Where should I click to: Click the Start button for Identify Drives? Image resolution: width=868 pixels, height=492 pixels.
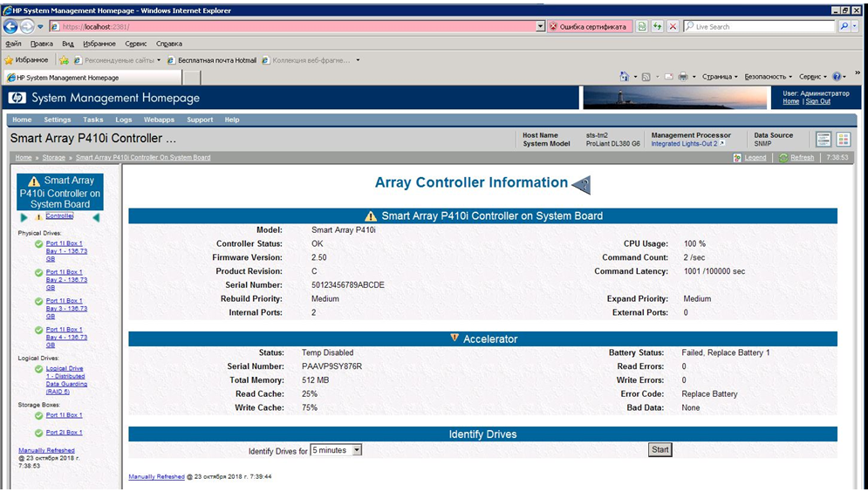[x=660, y=449]
